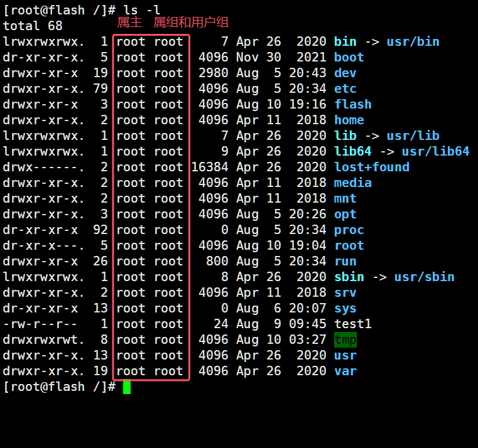
Task: Select the 'media' directory name
Action: click(x=353, y=183)
